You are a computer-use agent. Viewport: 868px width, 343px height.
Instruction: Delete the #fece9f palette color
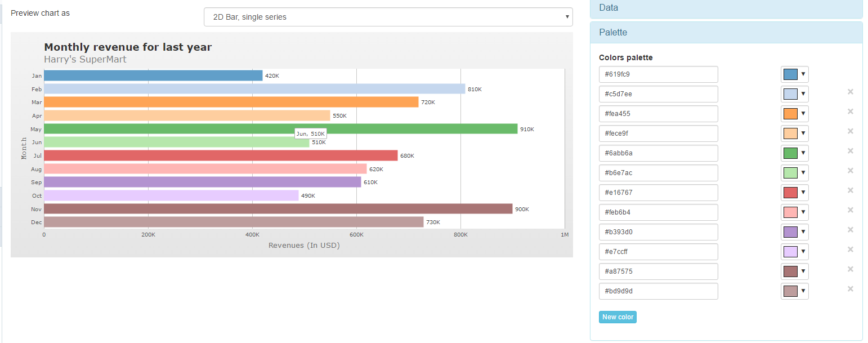(850, 131)
